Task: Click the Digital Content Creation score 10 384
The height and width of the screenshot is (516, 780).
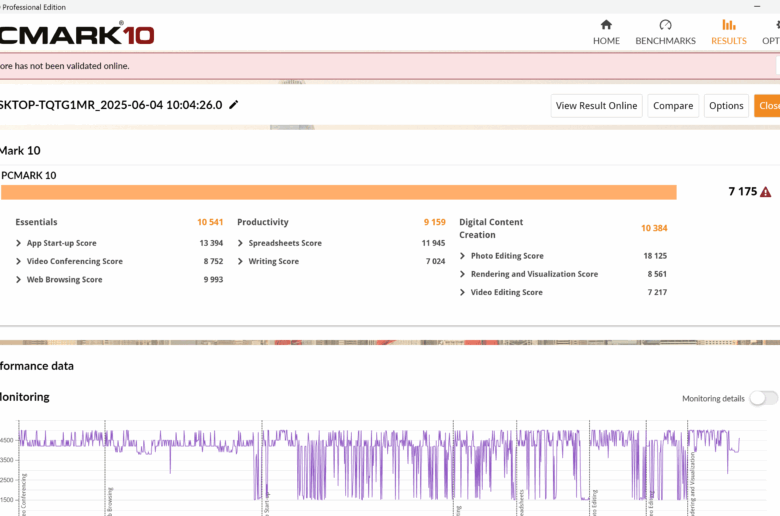Action: point(654,228)
